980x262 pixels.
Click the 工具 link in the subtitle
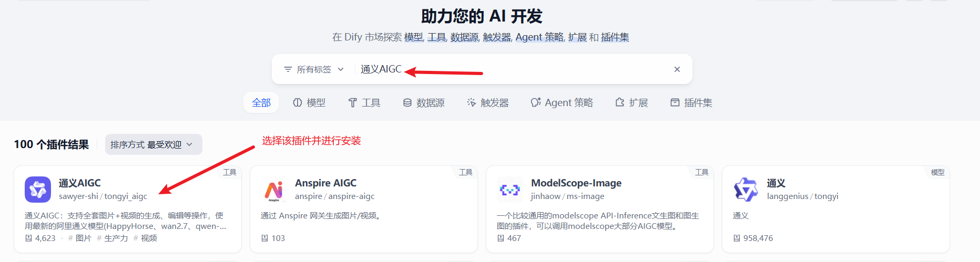click(x=436, y=37)
